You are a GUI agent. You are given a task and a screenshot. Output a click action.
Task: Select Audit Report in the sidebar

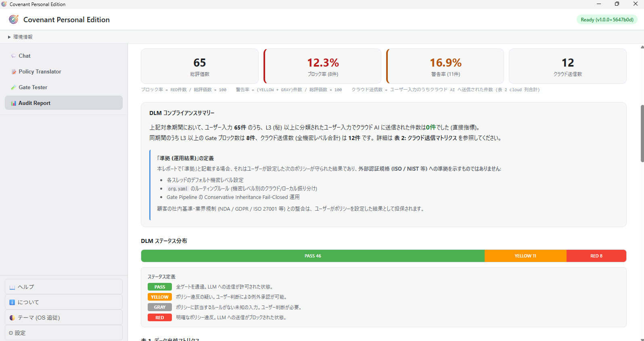[64, 103]
